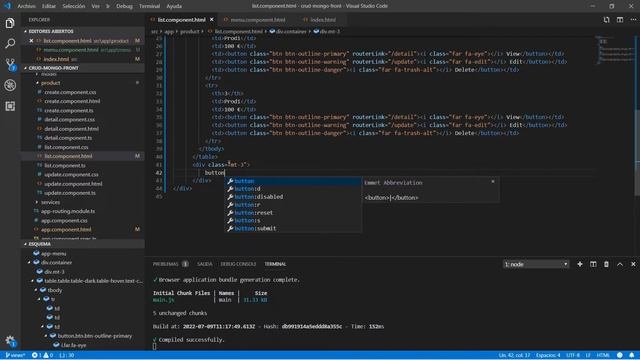640x360 pixels.
Task: Select 'button:d' Emmet suggestion
Action: (x=293, y=189)
